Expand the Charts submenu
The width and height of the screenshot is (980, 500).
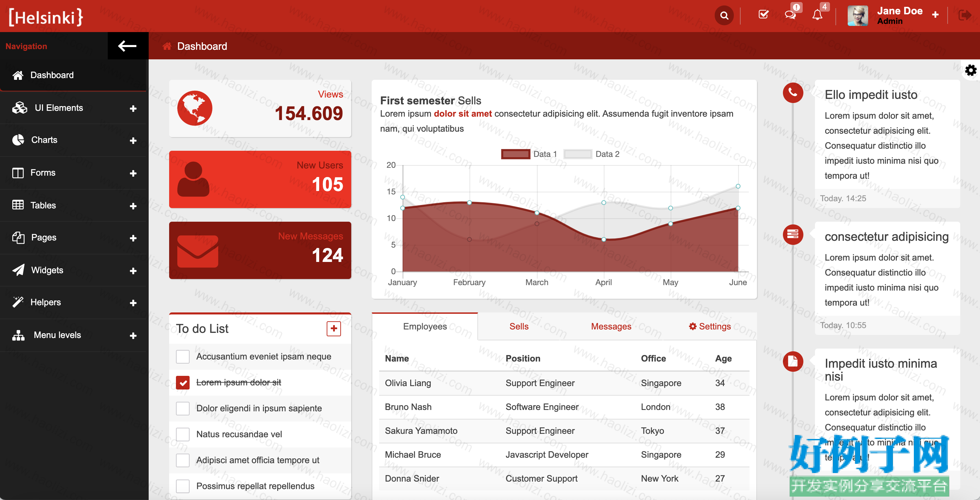tap(73, 140)
